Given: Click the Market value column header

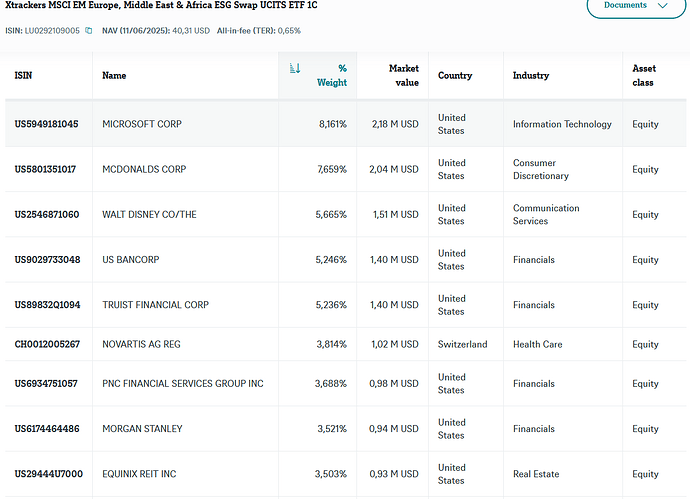Looking at the screenshot, I should pyautogui.click(x=404, y=75).
